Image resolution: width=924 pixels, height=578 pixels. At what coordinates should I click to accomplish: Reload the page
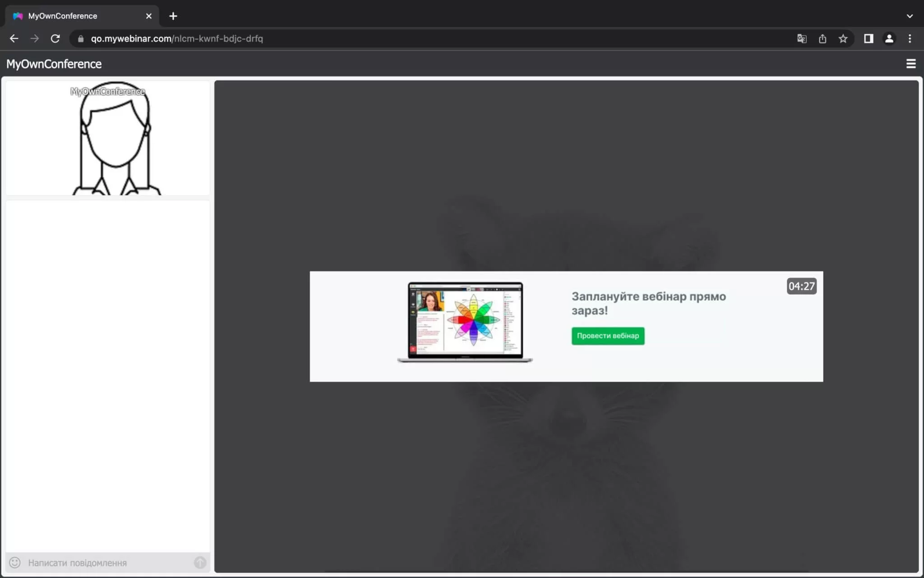pos(55,39)
